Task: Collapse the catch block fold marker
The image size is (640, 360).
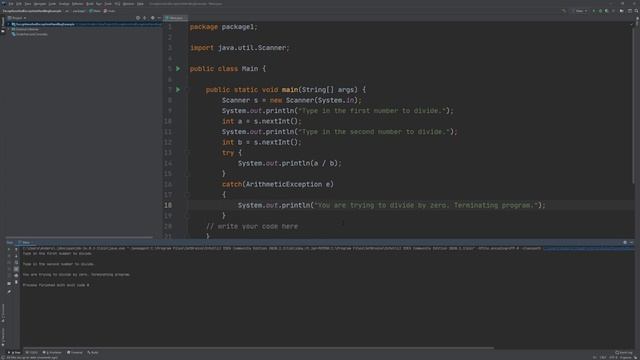Action: pos(187,195)
